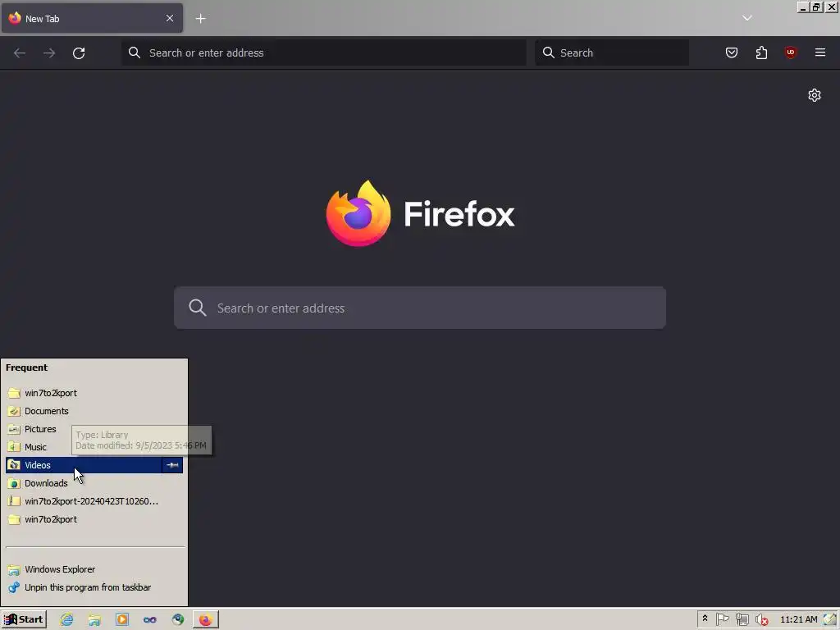
Task: Reload the current page
Action: pos(79,52)
